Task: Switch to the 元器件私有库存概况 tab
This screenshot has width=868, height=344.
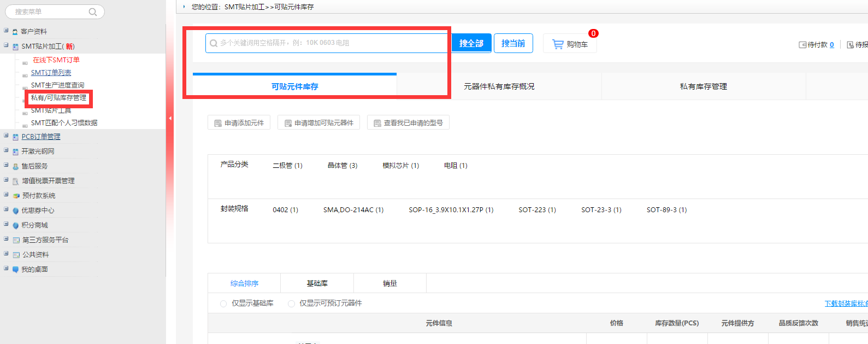Action: coord(499,86)
